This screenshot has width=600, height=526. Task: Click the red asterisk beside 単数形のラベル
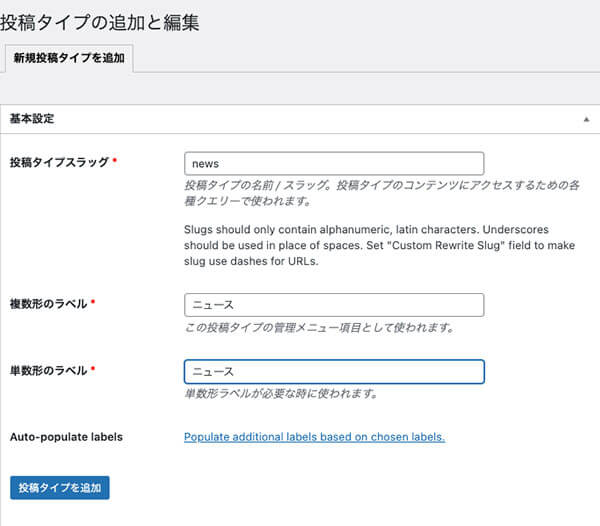pyautogui.click(x=93, y=370)
